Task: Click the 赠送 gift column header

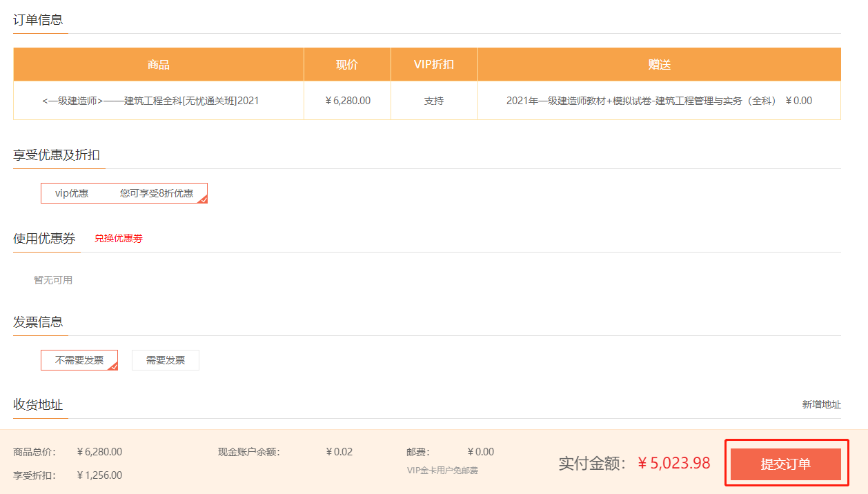Action: click(x=659, y=63)
